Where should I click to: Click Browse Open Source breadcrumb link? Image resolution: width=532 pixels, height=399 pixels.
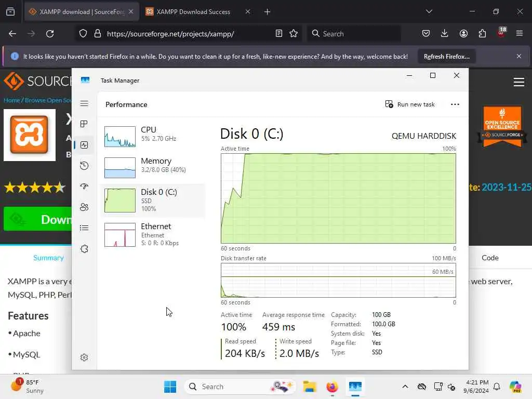click(x=48, y=100)
